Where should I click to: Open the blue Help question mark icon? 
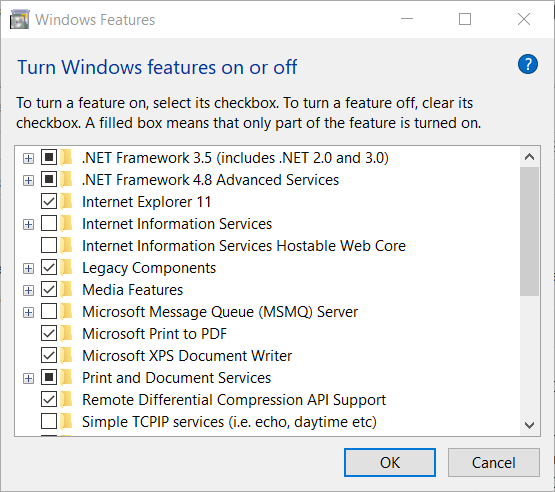click(x=528, y=64)
